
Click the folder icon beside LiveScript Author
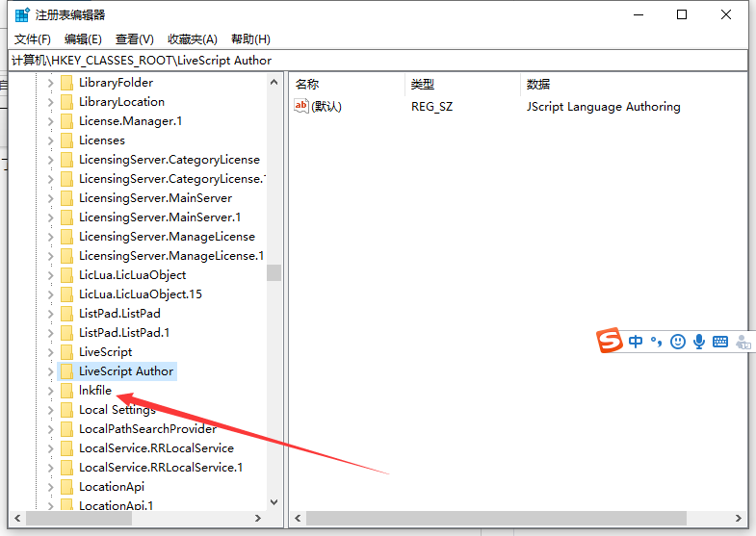66,371
